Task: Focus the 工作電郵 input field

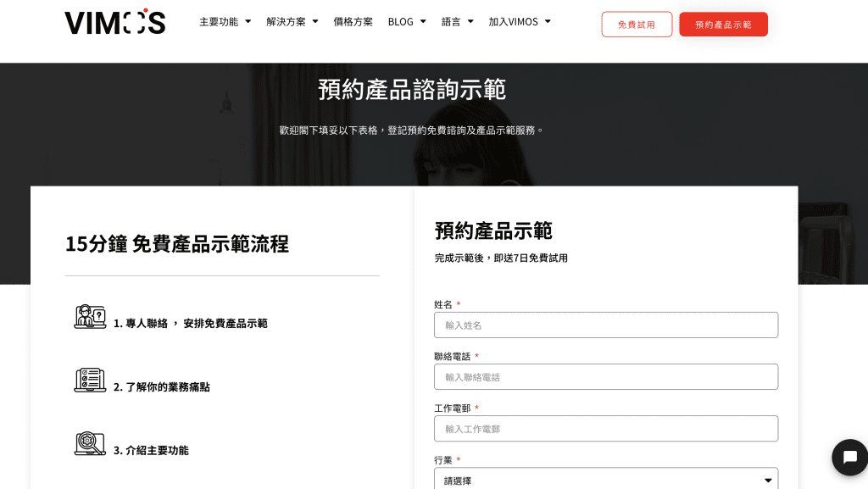Action: coord(605,429)
